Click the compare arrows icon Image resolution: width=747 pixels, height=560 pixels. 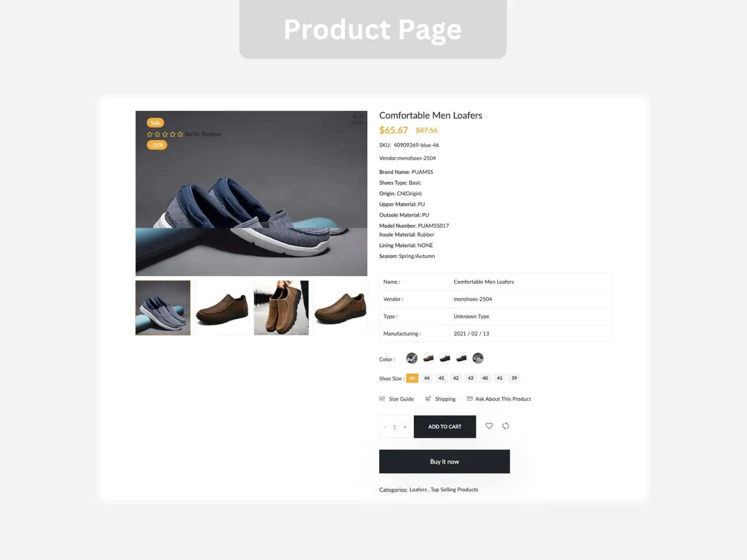[x=506, y=426]
